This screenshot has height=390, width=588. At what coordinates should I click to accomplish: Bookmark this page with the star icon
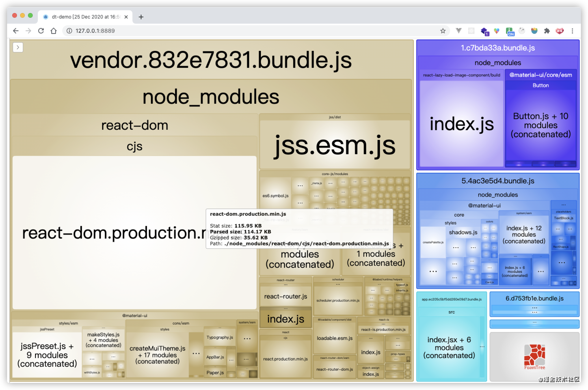click(443, 31)
